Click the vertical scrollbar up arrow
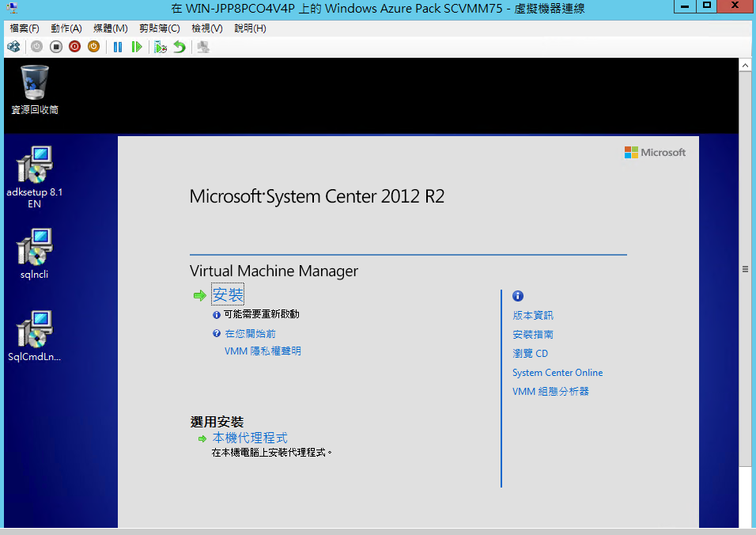 [745, 65]
